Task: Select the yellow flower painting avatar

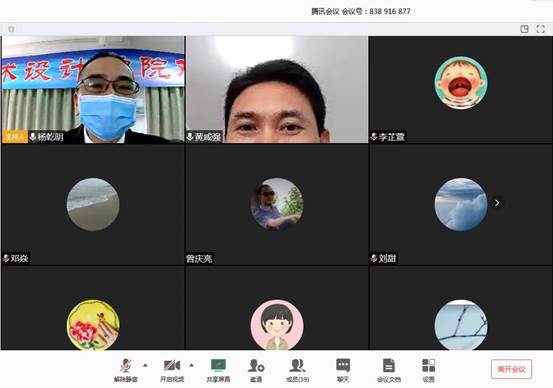Action: pos(93,325)
